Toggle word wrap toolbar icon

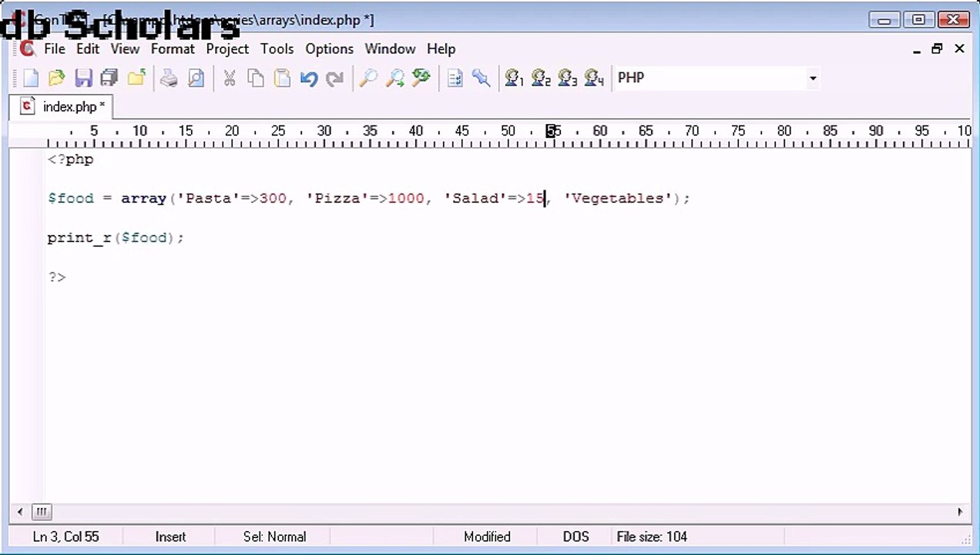tap(455, 78)
